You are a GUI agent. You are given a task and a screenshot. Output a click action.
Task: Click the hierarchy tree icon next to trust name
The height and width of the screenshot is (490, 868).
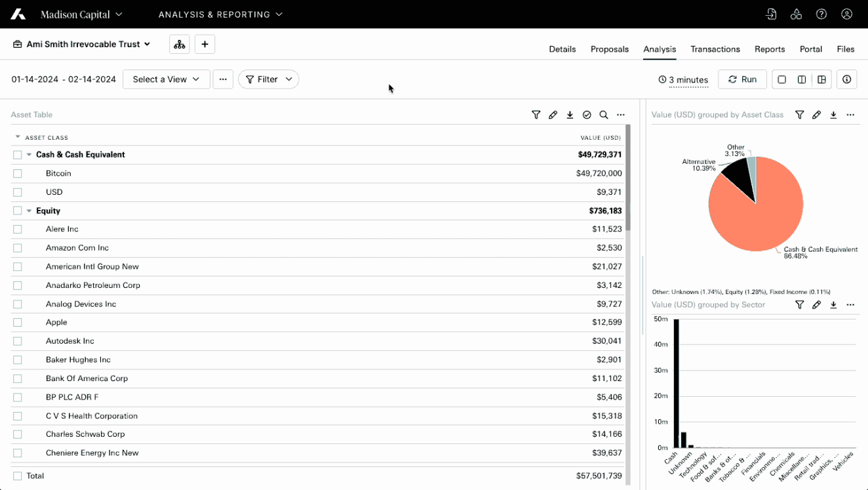[x=179, y=44]
